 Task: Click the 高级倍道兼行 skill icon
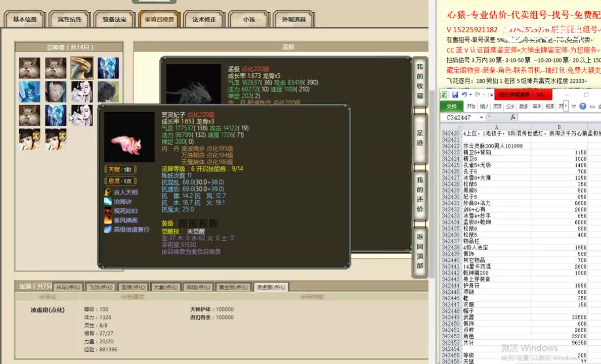108,230
